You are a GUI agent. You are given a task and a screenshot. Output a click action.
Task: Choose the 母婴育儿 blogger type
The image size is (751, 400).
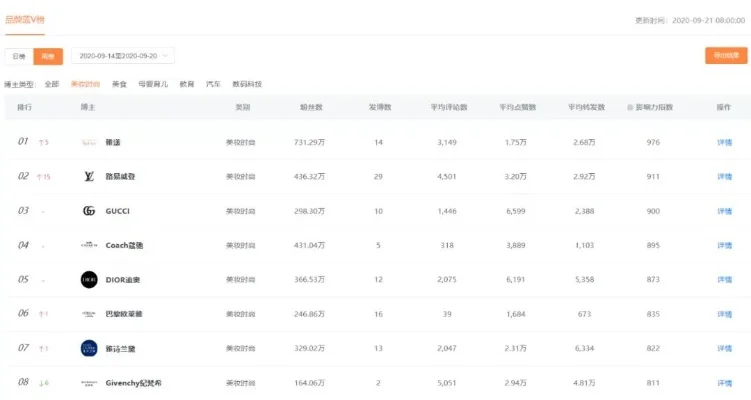[153, 84]
